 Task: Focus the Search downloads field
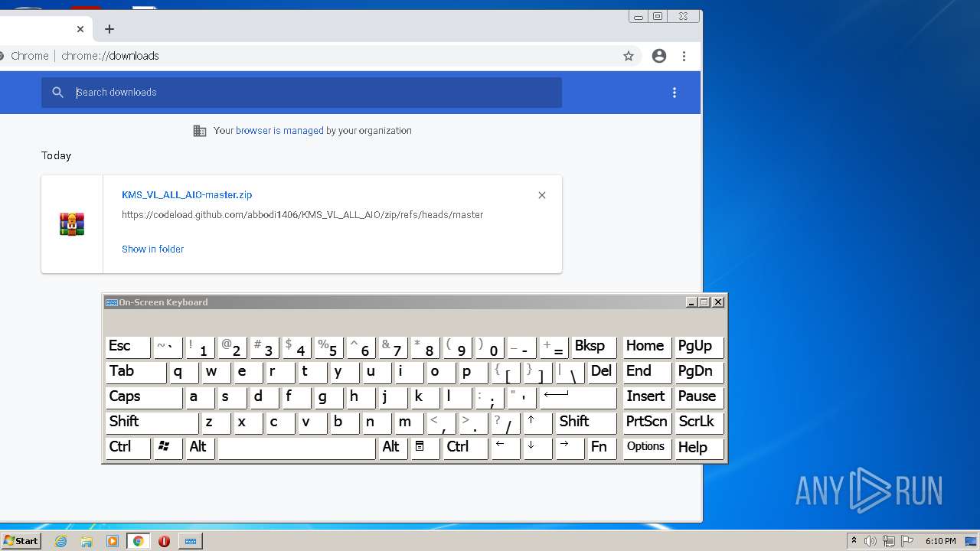click(x=302, y=93)
